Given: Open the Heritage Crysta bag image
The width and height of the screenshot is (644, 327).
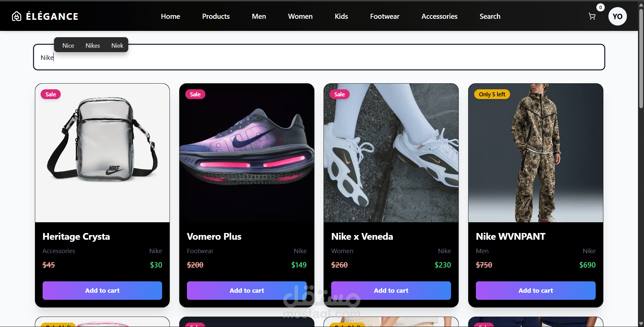Looking at the screenshot, I should [x=102, y=153].
